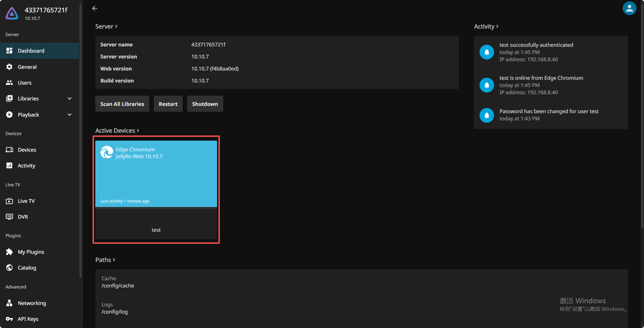
Task: Open the user profile avatar menu
Action: coord(629,9)
